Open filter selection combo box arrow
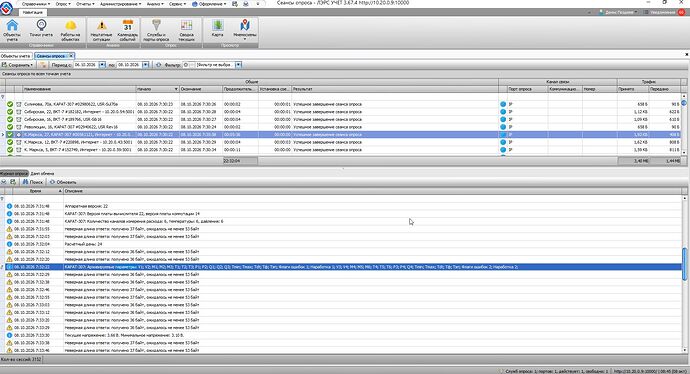The width and height of the screenshot is (690, 374). point(238,65)
